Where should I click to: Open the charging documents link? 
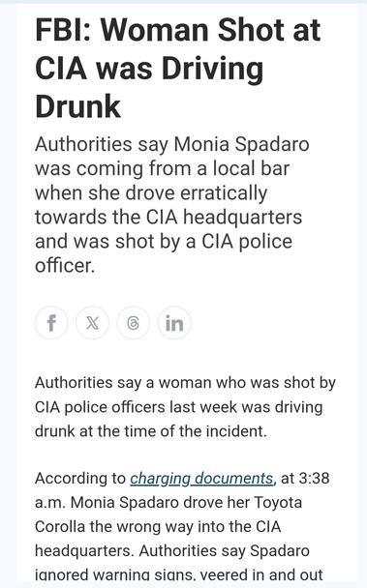[202, 479]
